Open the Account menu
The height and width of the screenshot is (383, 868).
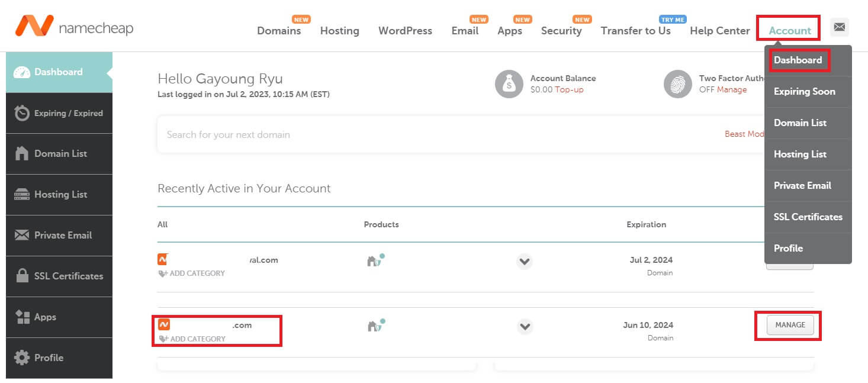790,31
